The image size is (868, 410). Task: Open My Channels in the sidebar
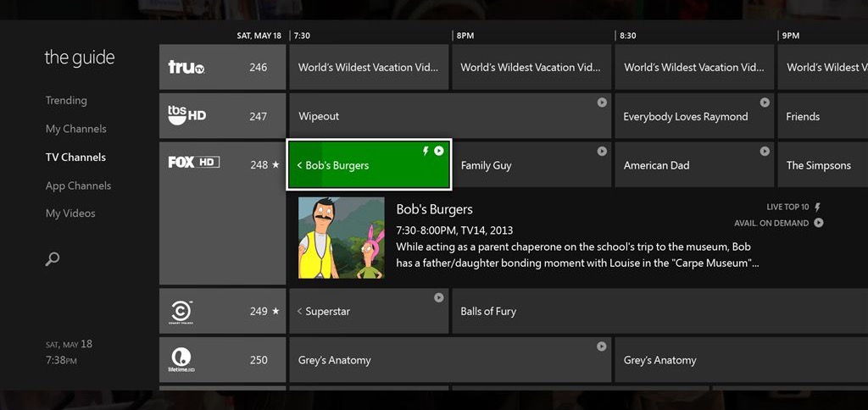point(75,129)
